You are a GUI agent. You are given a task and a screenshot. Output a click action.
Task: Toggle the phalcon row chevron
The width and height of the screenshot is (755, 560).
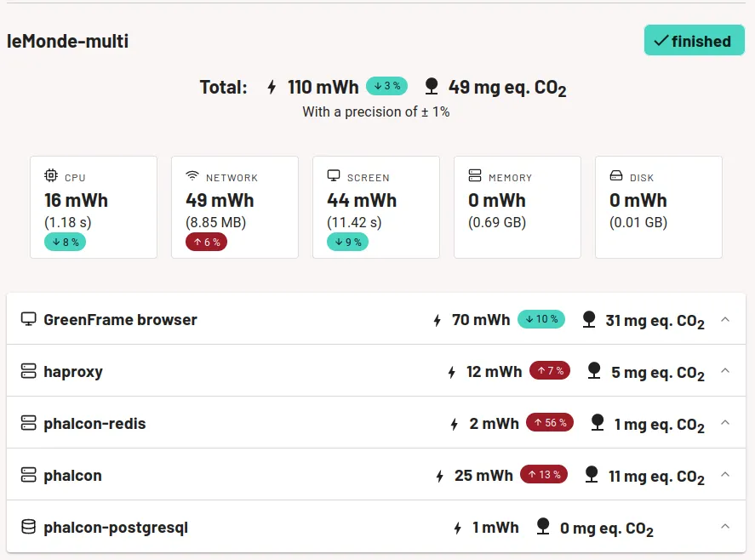[725, 475]
